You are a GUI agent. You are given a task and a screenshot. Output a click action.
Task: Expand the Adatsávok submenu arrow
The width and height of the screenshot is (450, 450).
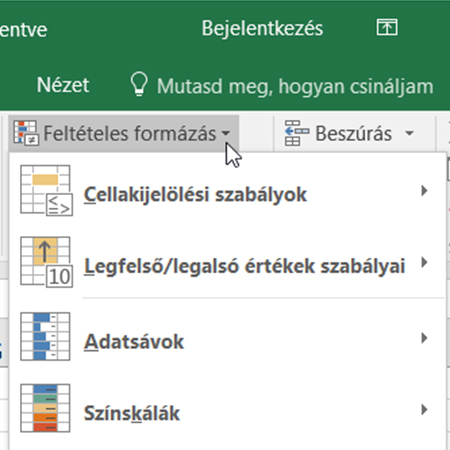pos(424,338)
